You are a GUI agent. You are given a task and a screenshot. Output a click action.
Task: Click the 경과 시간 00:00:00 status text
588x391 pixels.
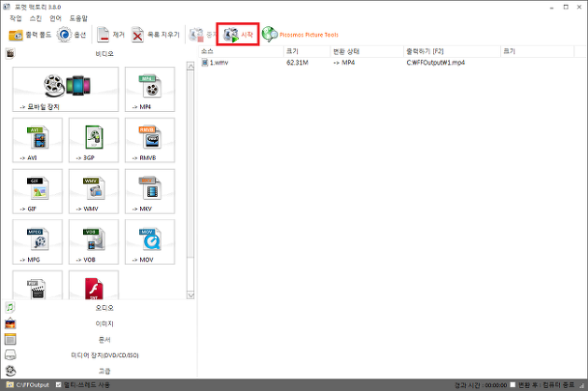pyautogui.click(x=481, y=385)
